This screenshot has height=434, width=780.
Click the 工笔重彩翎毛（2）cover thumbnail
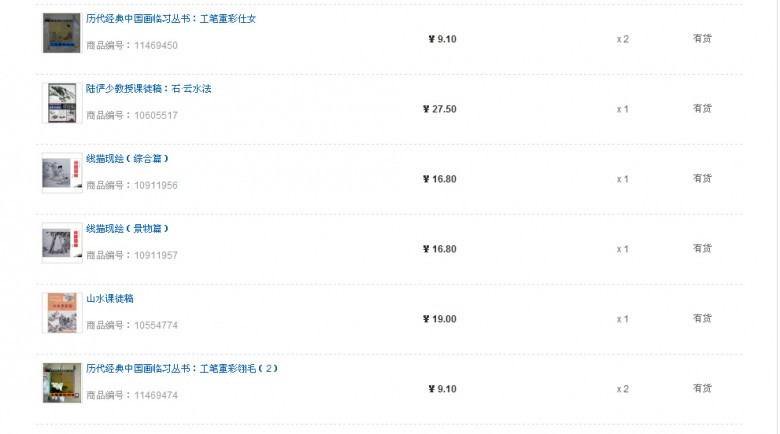click(62, 383)
